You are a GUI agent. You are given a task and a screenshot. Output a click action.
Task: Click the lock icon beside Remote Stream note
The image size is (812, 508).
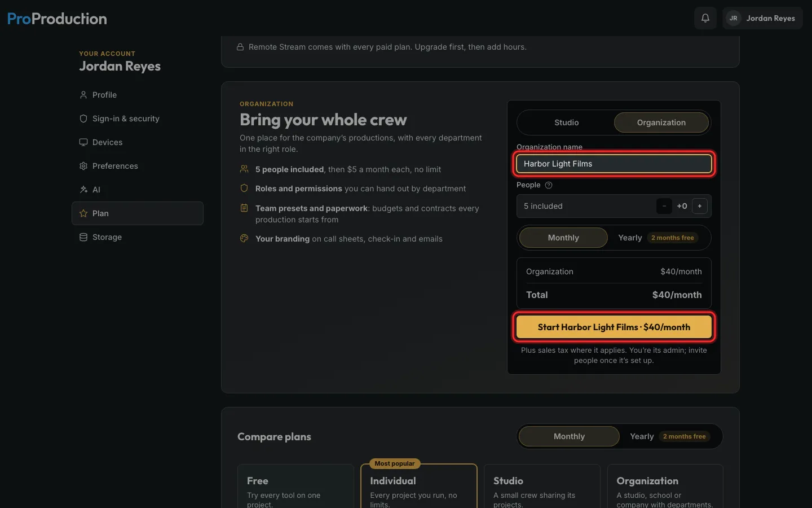240,47
